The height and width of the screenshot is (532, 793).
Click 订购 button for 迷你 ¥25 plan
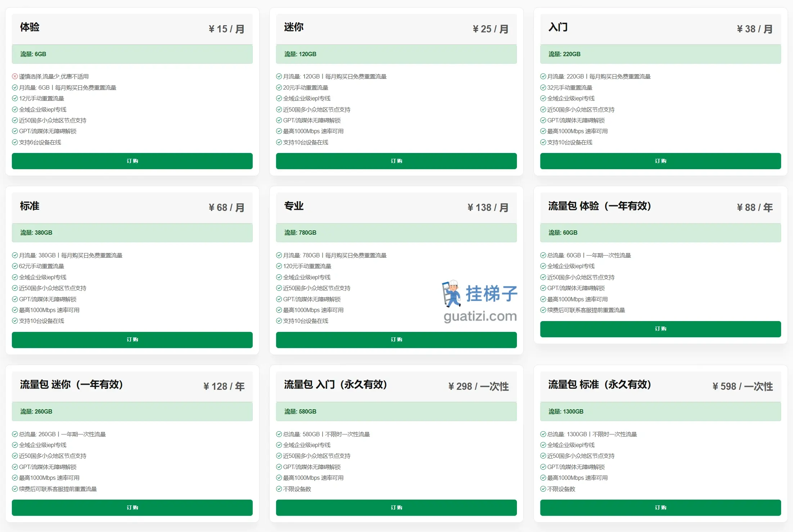coord(396,161)
